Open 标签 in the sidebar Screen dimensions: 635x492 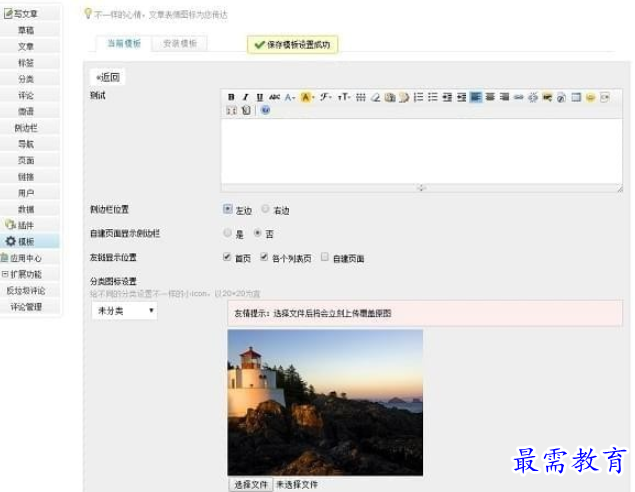26,63
